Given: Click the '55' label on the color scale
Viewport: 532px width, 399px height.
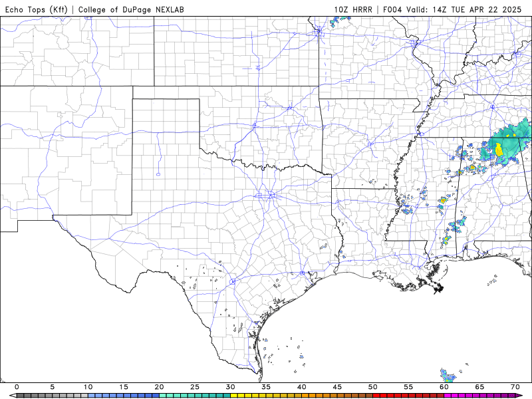Looking at the screenshot, I should tap(408, 387).
